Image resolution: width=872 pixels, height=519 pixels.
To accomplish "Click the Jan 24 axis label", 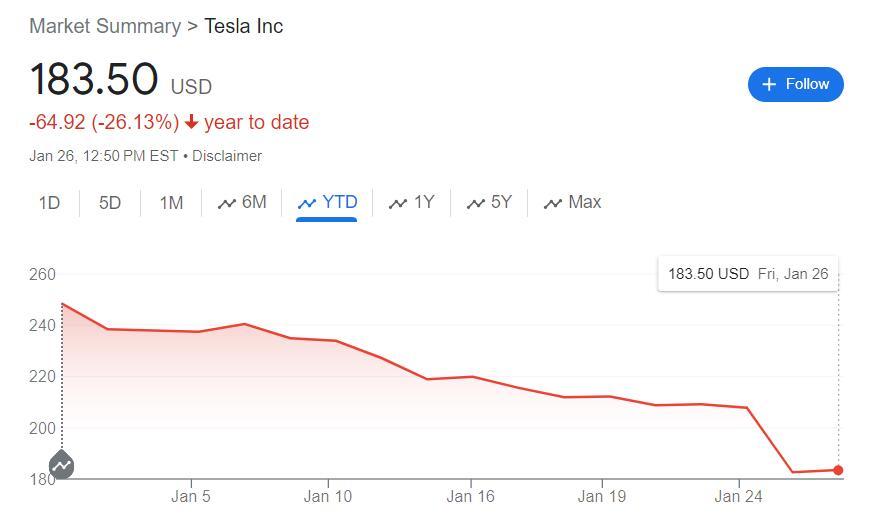I will tap(739, 495).
